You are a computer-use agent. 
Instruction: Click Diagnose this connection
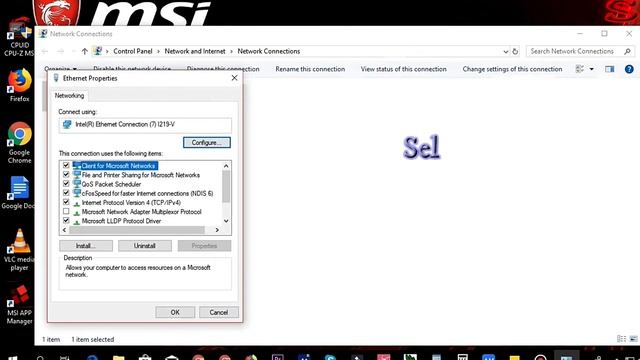(223, 69)
